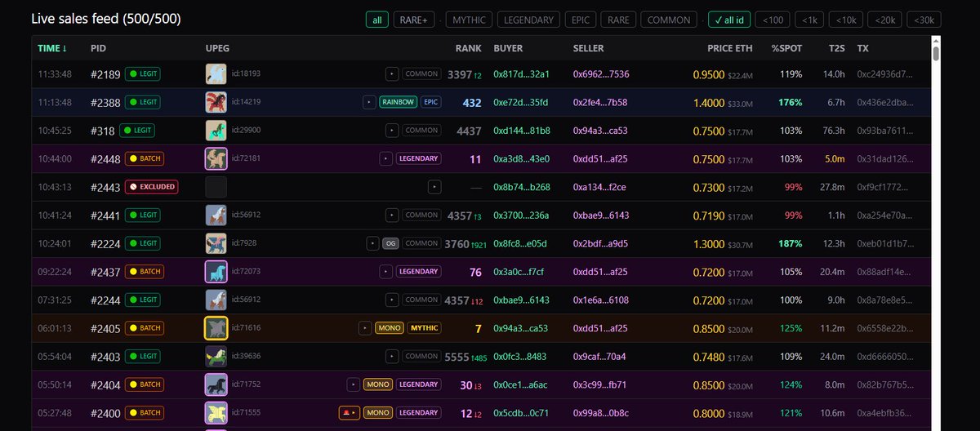Toggle the MYTHIC rarity filter
This screenshot has height=431, width=980.
click(469, 20)
